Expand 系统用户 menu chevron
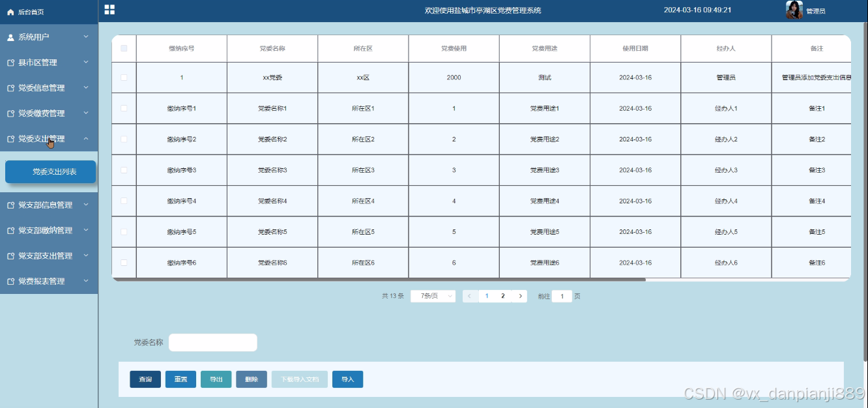The image size is (868, 408). pos(86,36)
